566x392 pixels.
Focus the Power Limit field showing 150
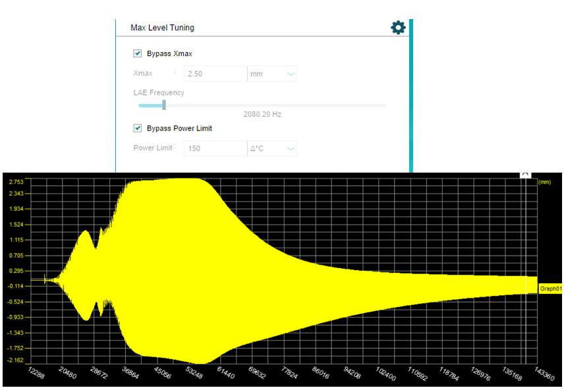coord(215,148)
